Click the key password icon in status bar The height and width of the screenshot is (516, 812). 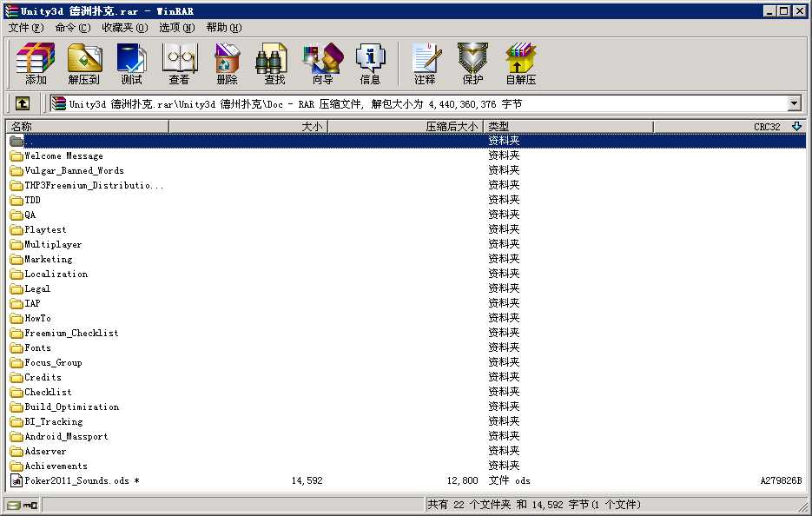(31, 505)
